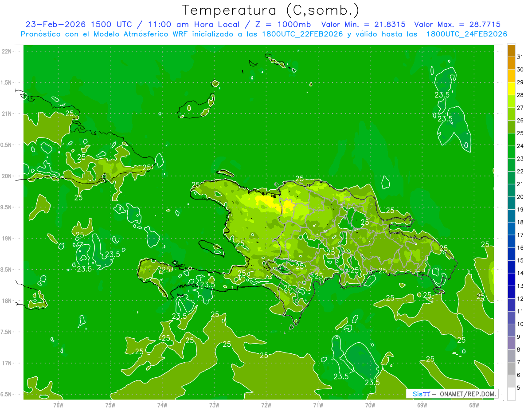Click the '72W' longitude axis label
The height and width of the screenshot is (411, 532).
click(x=266, y=405)
